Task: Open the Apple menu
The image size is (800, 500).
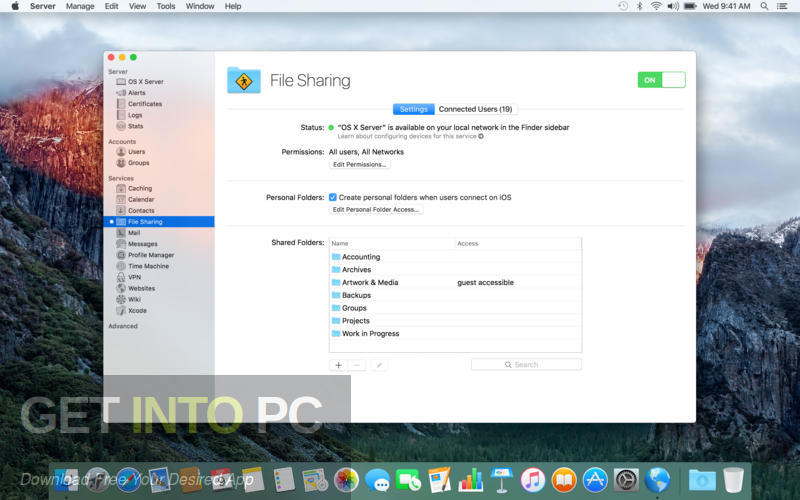Action: pyautogui.click(x=15, y=6)
